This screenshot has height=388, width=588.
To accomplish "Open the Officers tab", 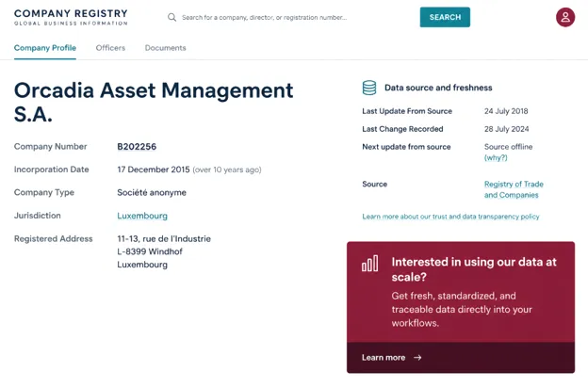I will [110, 48].
